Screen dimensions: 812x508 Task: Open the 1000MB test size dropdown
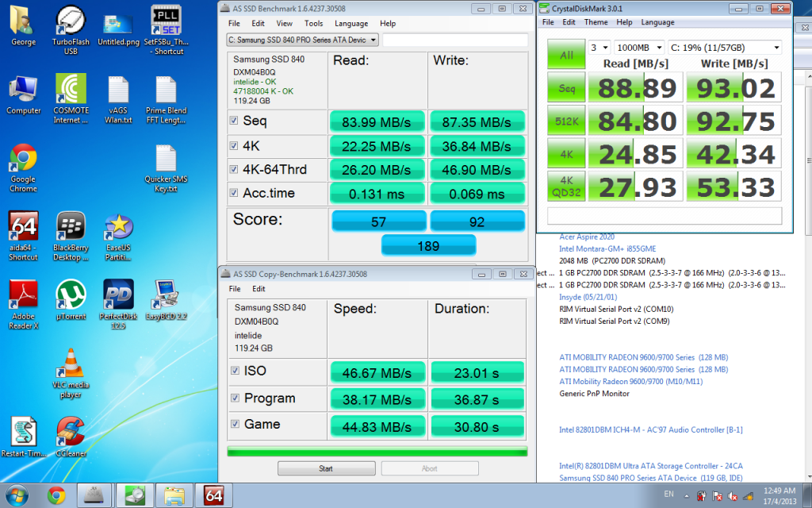(x=640, y=48)
